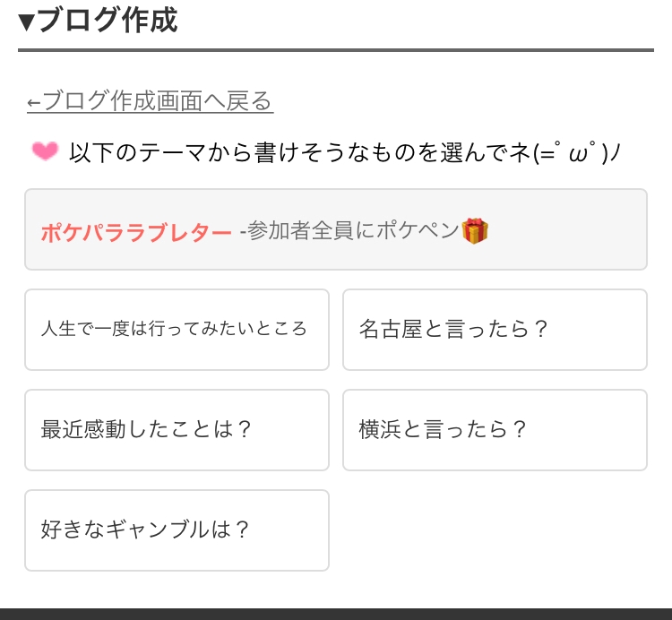Choose theme 人生で一度は行ってみたいところ
This screenshot has height=620, width=672.
pyautogui.click(x=177, y=329)
